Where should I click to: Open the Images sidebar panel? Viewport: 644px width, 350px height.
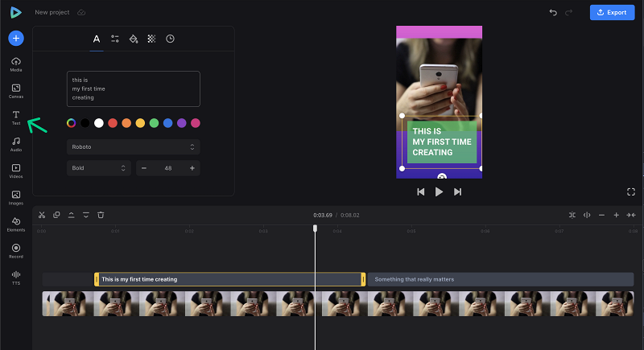(16, 198)
